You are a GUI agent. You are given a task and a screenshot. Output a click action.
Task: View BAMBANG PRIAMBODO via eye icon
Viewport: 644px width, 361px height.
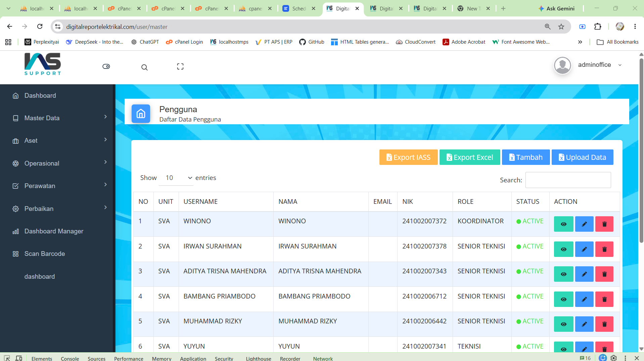[x=563, y=299]
